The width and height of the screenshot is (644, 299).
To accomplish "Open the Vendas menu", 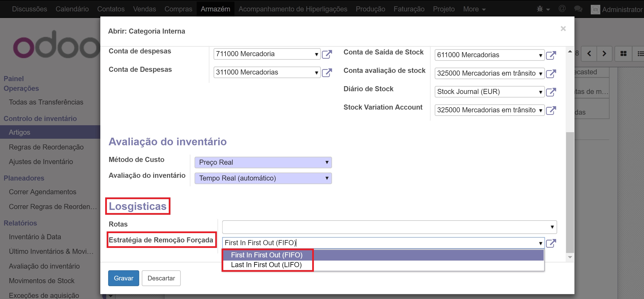I will 144,9.
